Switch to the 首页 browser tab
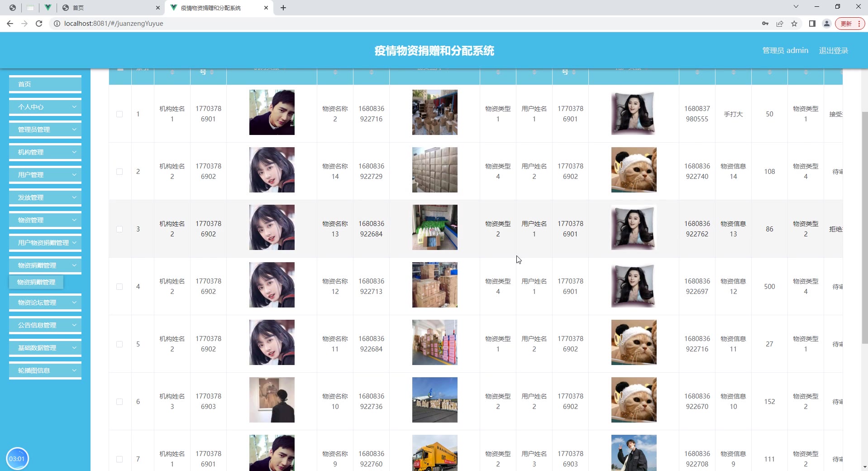Image resolution: width=868 pixels, height=471 pixels. [110, 8]
